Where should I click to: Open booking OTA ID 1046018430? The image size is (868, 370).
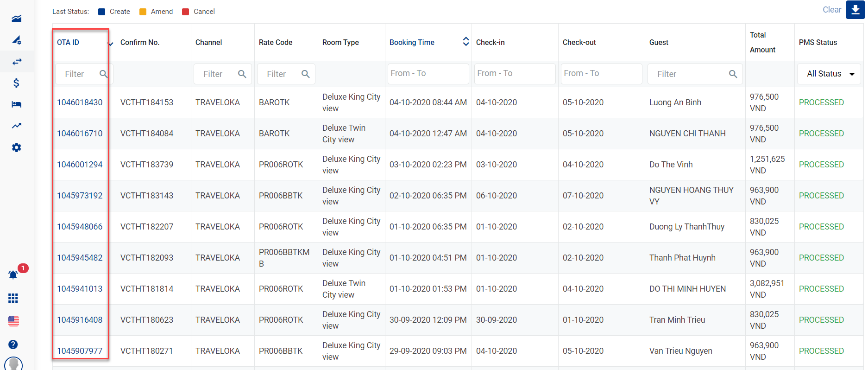pos(80,102)
